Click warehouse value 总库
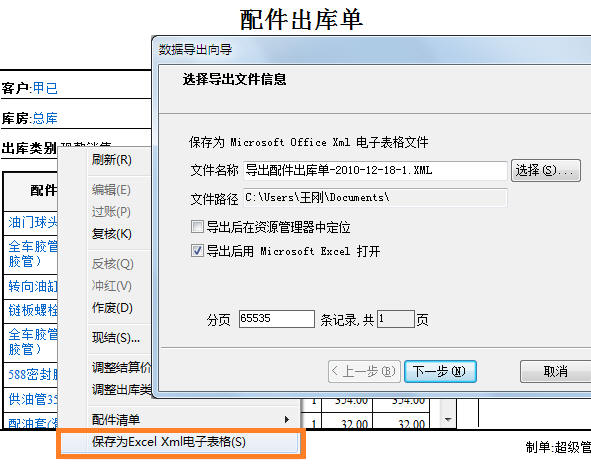The width and height of the screenshot is (591, 471). [45, 118]
